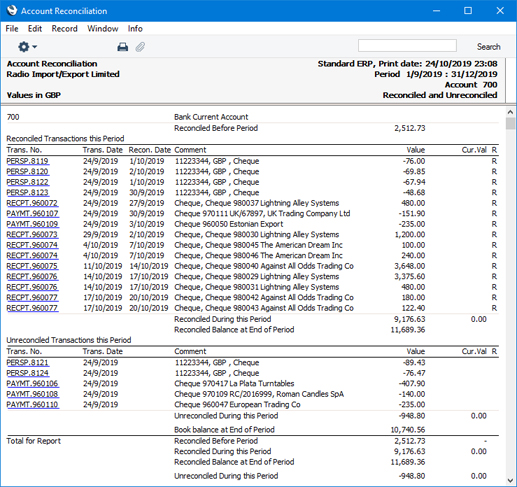Open unreconciled transaction PAYMT.960106
This screenshot has width=517, height=487.
tap(32, 384)
